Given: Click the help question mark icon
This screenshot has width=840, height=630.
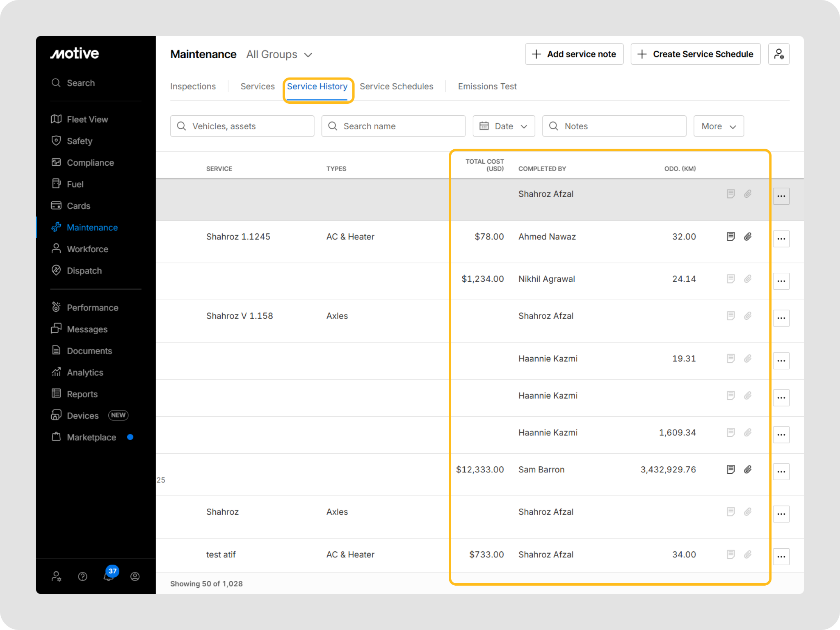Looking at the screenshot, I should [82, 577].
